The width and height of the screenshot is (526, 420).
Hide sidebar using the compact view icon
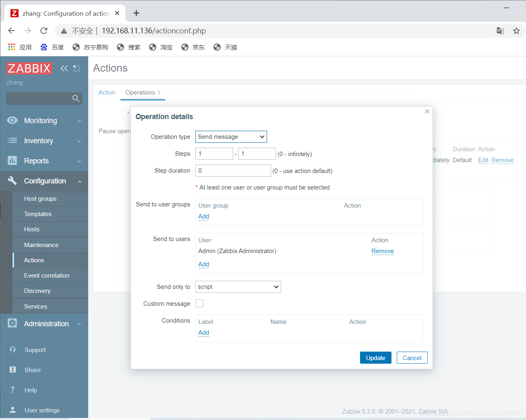(76, 68)
